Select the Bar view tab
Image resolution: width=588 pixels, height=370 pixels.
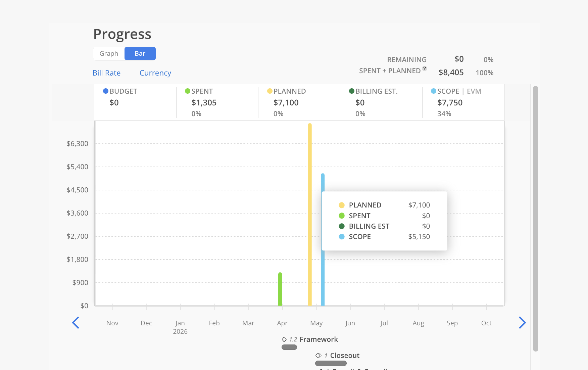coord(140,54)
